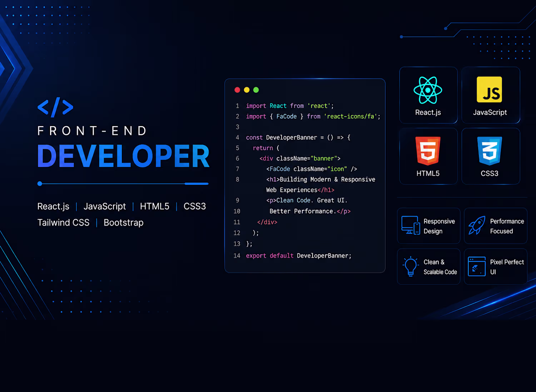Click "React.js" in the skills list under DEVELOPER
536x392 pixels.
[x=53, y=207]
